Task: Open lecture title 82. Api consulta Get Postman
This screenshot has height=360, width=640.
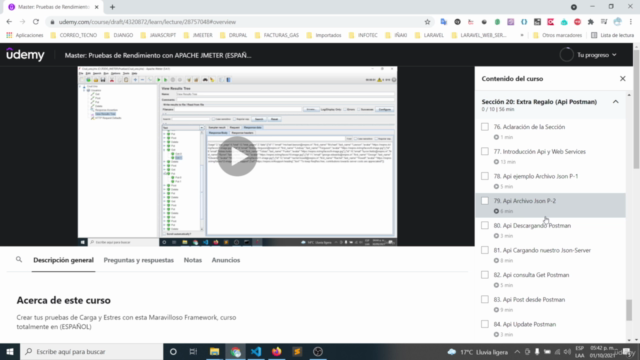Action: tap(531, 275)
